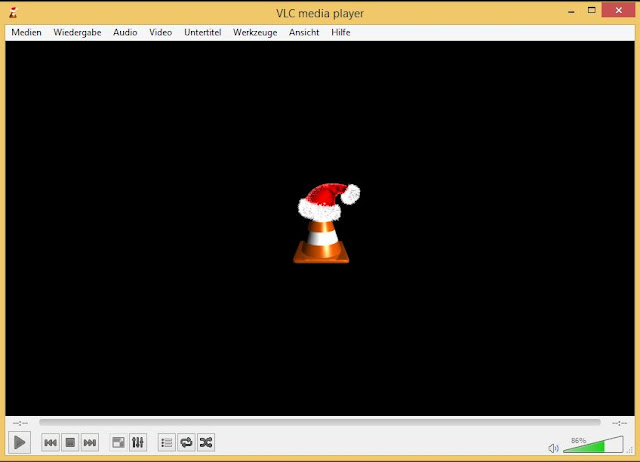640x462 pixels.
Task: Click the playback seek bar
Action: point(320,423)
